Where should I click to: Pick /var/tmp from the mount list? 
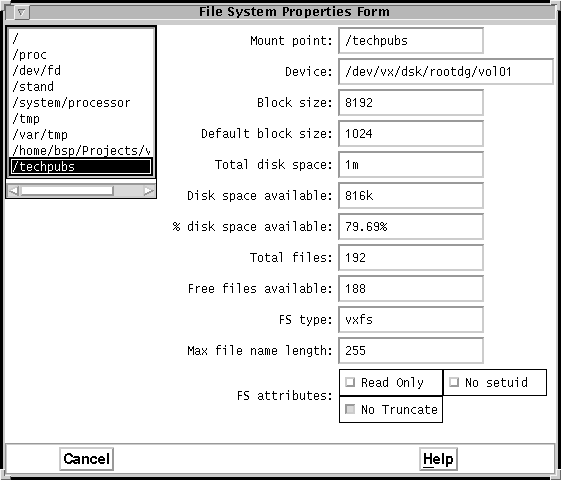click(x=81, y=134)
